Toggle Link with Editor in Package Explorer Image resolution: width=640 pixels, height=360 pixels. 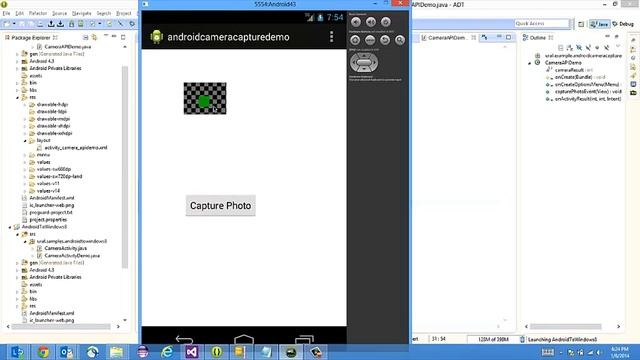94,38
